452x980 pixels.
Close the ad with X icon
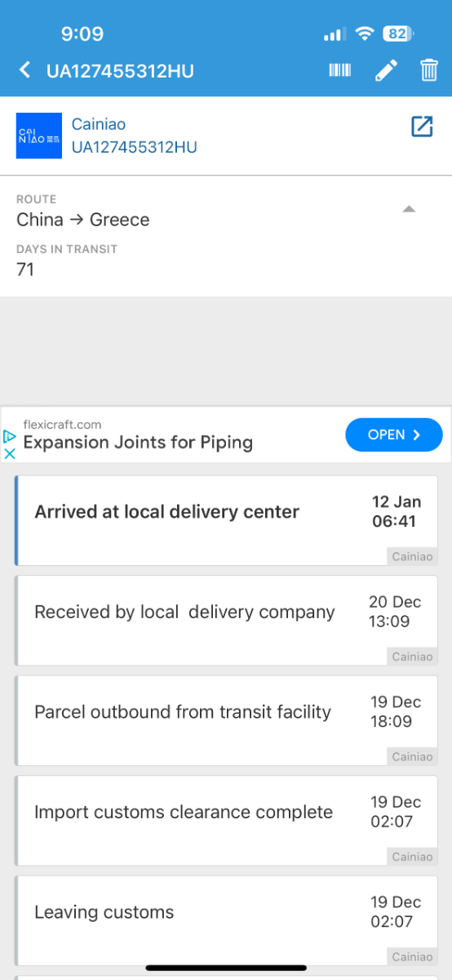pyautogui.click(x=10, y=453)
